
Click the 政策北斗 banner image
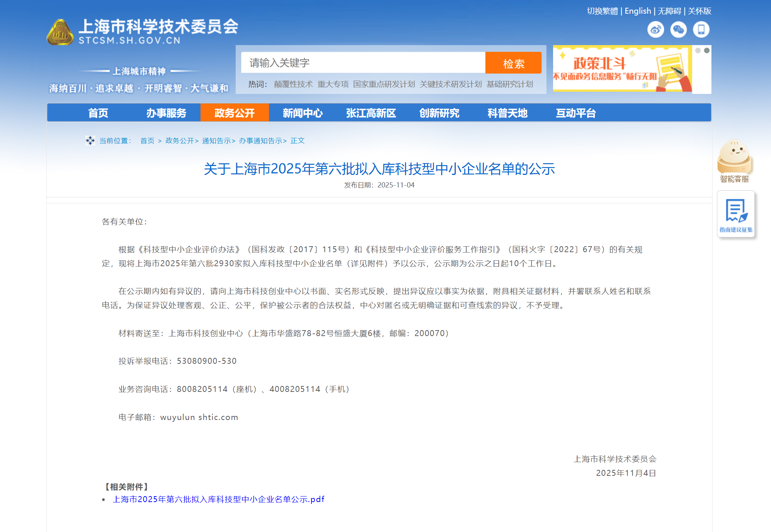click(622, 69)
